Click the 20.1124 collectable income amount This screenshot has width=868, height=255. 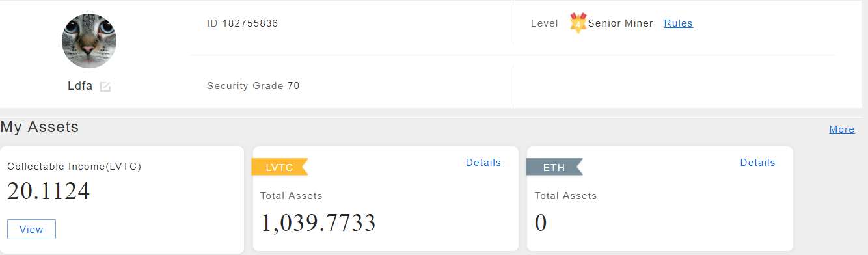(48, 191)
